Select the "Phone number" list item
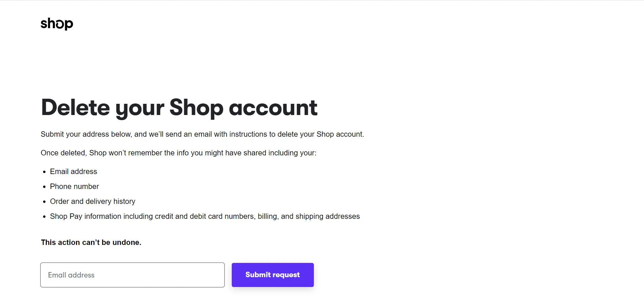Image resolution: width=644 pixels, height=306 pixels. [x=74, y=187]
